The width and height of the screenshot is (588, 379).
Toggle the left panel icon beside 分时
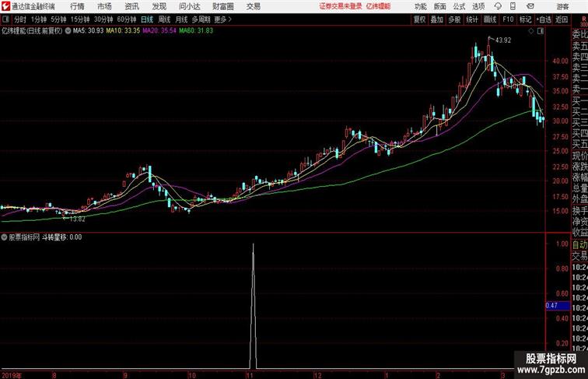[x=5, y=19]
